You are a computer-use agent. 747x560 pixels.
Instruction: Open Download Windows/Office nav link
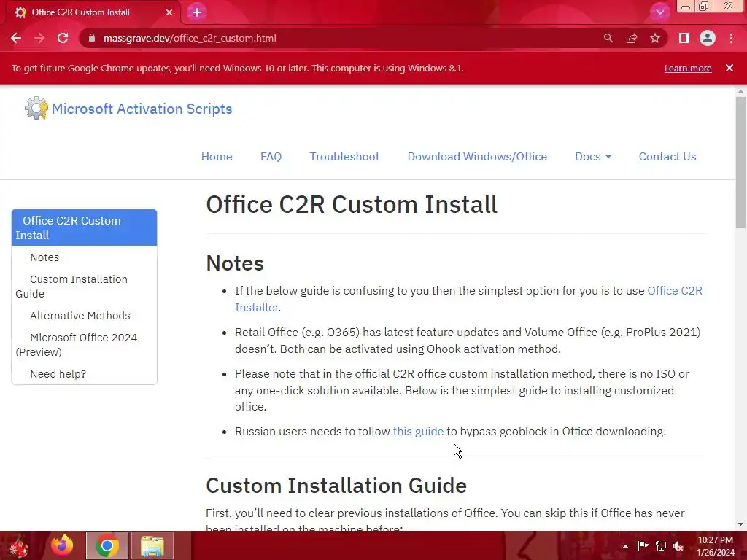point(477,157)
